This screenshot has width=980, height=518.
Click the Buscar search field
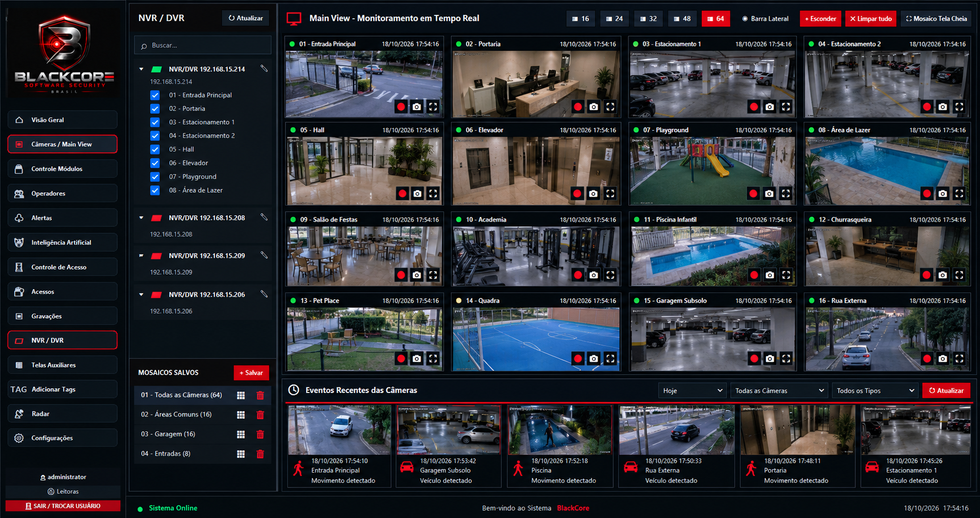pos(203,45)
